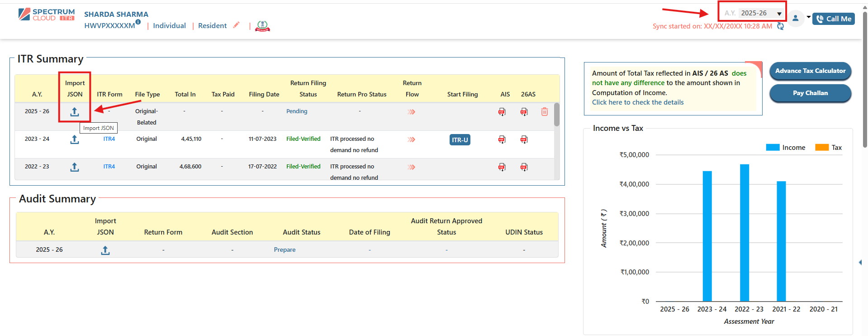Open AIS PDF icon for 2025-26 row
The image size is (868, 336).
pos(502,112)
